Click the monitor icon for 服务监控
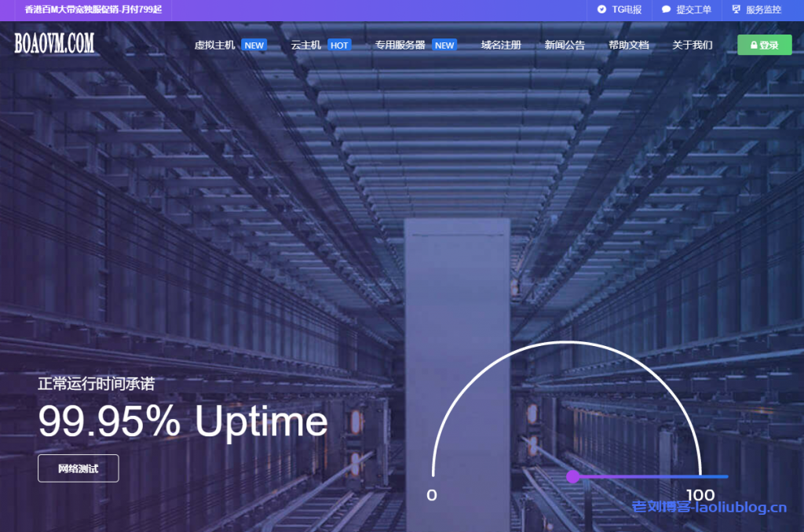This screenshot has width=804, height=532. (x=736, y=10)
